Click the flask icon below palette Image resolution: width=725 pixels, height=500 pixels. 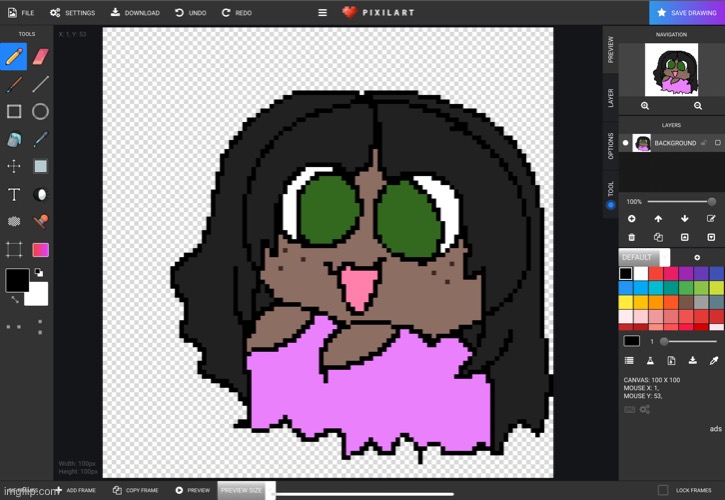pyautogui.click(x=650, y=360)
